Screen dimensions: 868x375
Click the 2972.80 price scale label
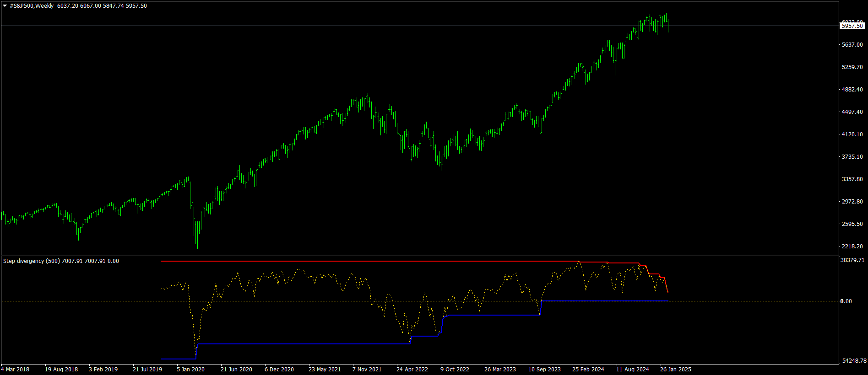(x=852, y=202)
